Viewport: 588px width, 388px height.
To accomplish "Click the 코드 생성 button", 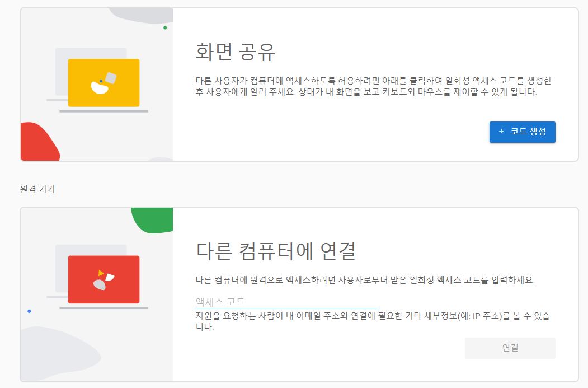I will click(522, 132).
